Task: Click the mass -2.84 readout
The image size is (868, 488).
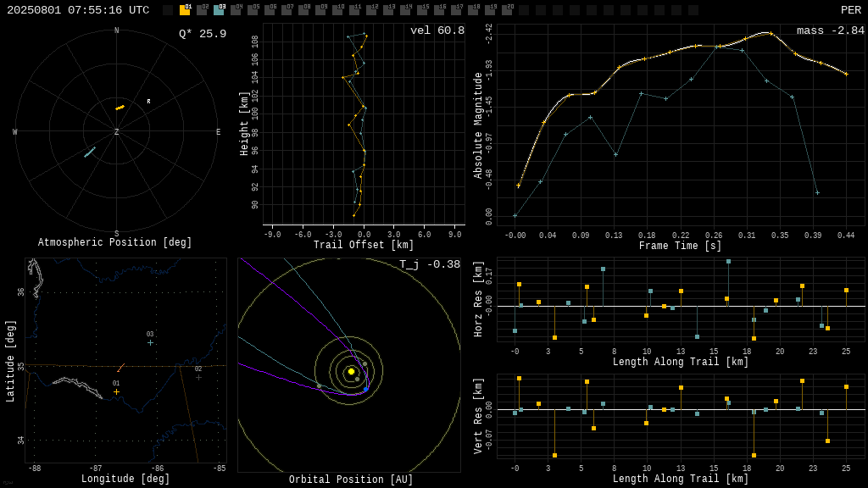Action: pyautogui.click(x=831, y=30)
